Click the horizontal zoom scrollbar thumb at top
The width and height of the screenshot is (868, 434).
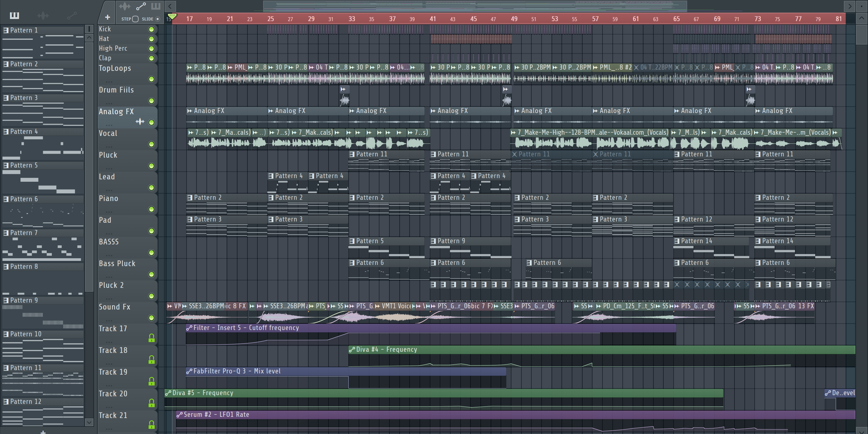click(x=475, y=6)
